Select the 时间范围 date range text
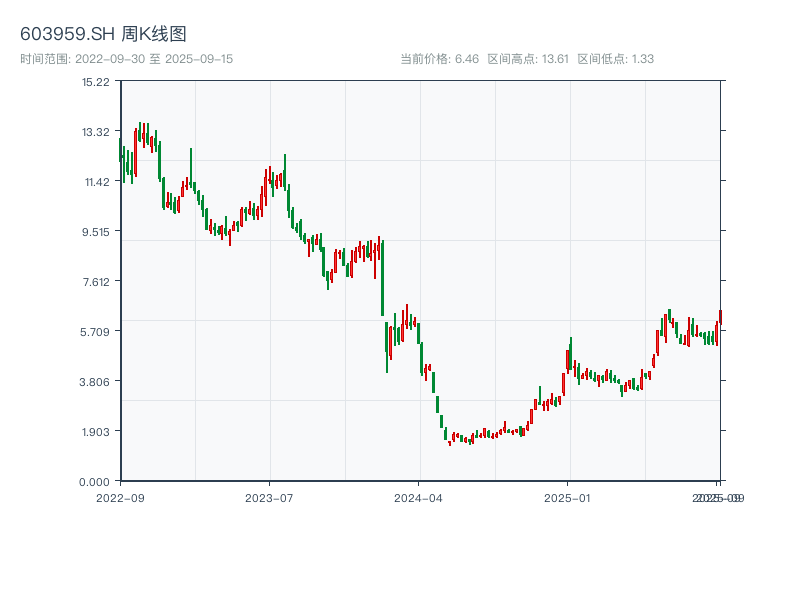The height and width of the screenshot is (600, 800). pos(126,59)
